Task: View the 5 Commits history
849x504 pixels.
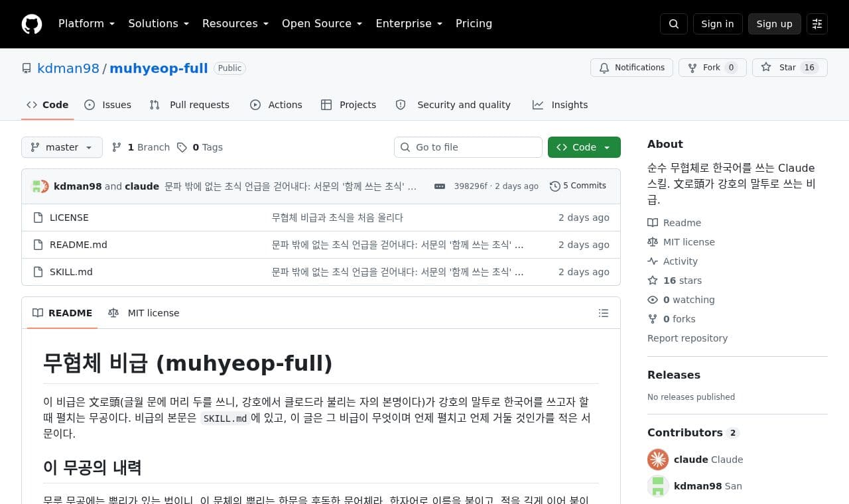Action: (578, 186)
